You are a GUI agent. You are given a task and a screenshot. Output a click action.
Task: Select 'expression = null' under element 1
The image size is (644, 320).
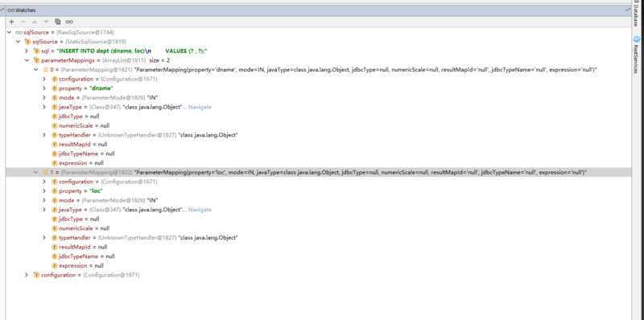pyautogui.click(x=81, y=265)
